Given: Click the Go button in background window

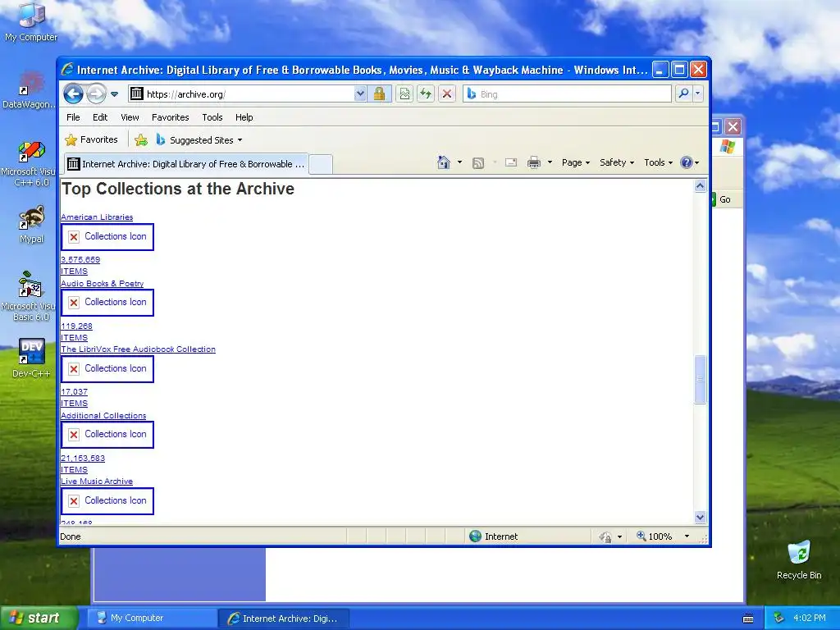Looking at the screenshot, I should (x=724, y=199).
